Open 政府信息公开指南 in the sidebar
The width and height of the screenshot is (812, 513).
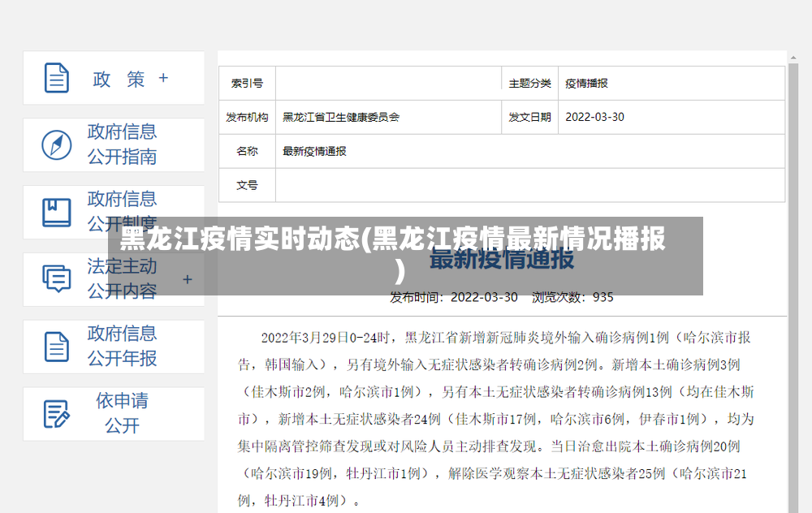click(x=114, y=145)
